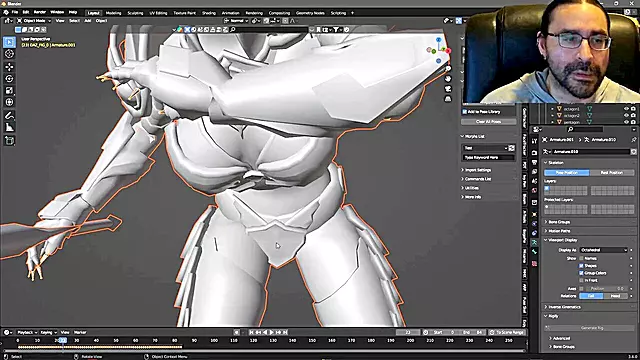Screen dimensions: 640x360
Task: Collapse the Morphs List panel
Action: (473, 136)
